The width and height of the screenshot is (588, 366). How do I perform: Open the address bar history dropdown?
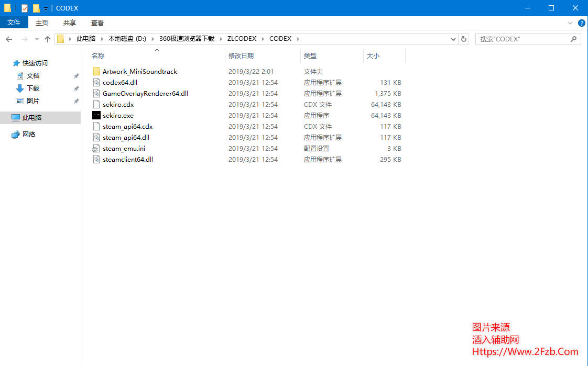[x=453, y=39]
